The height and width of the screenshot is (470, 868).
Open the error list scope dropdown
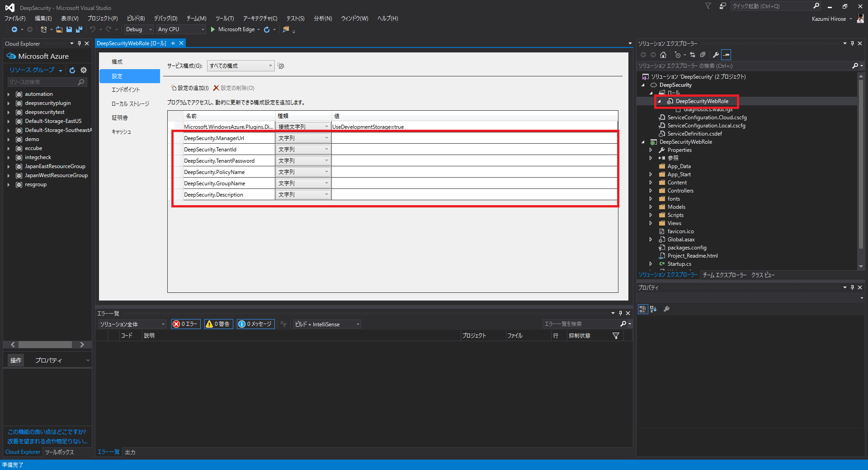(132, 324)
